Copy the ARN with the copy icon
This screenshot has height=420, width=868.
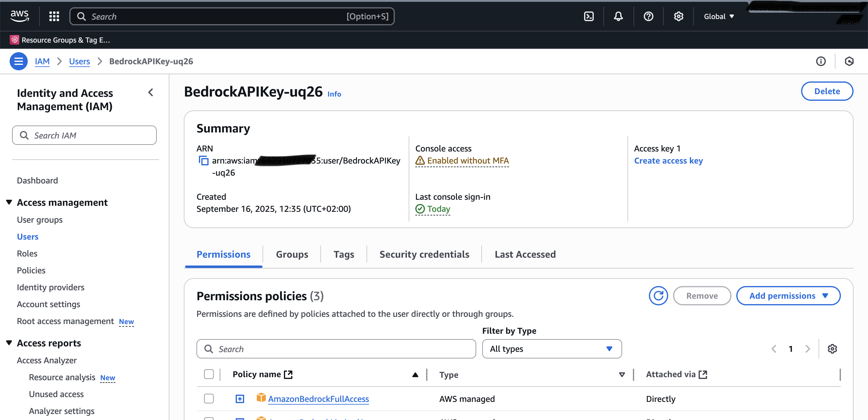[203, 161]
